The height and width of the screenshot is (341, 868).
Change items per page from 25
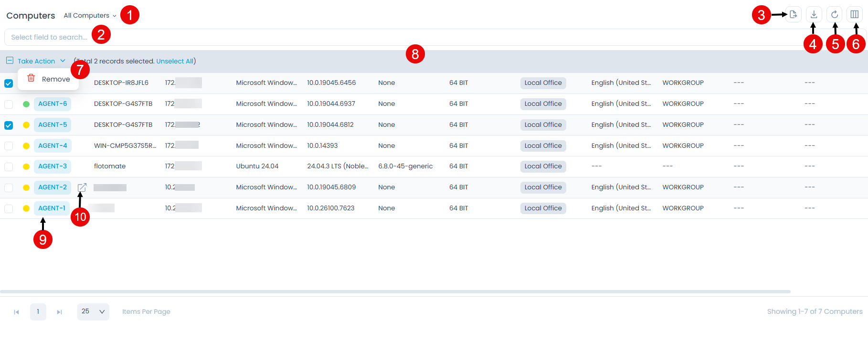[93, 312]
